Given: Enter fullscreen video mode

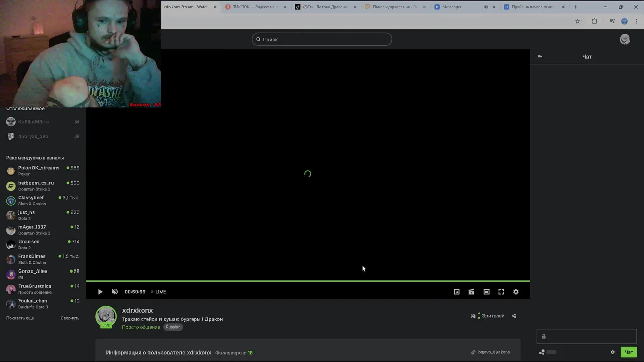Looking at the screenshot, I should click(501, 292).
